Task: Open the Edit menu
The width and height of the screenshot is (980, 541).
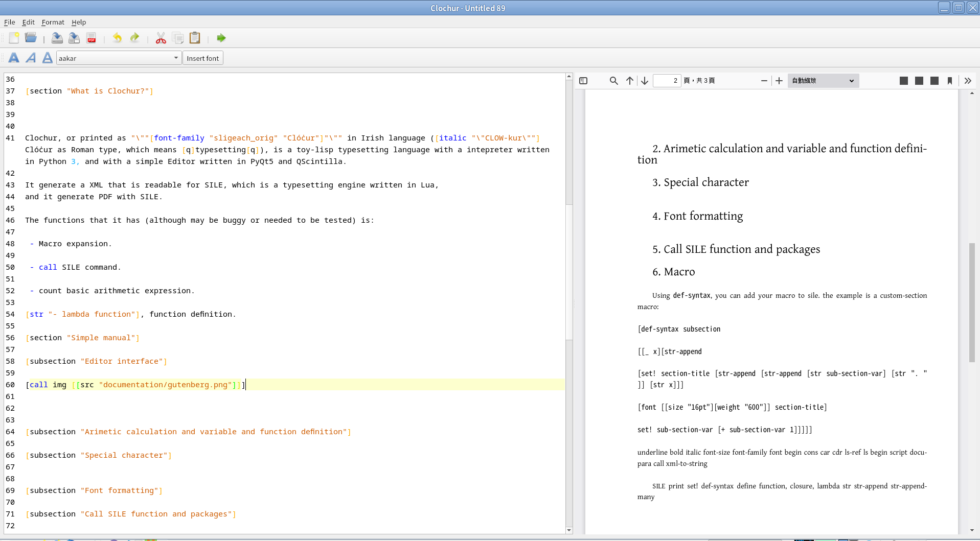Action: tap(28, 22)
